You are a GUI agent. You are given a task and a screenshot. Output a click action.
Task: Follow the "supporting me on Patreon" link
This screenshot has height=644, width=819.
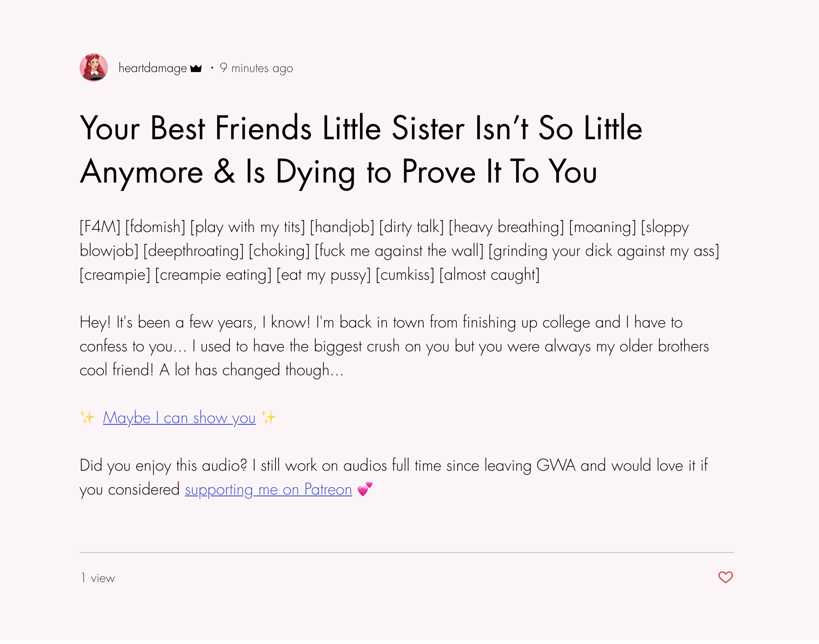click(x=268, y=490)
